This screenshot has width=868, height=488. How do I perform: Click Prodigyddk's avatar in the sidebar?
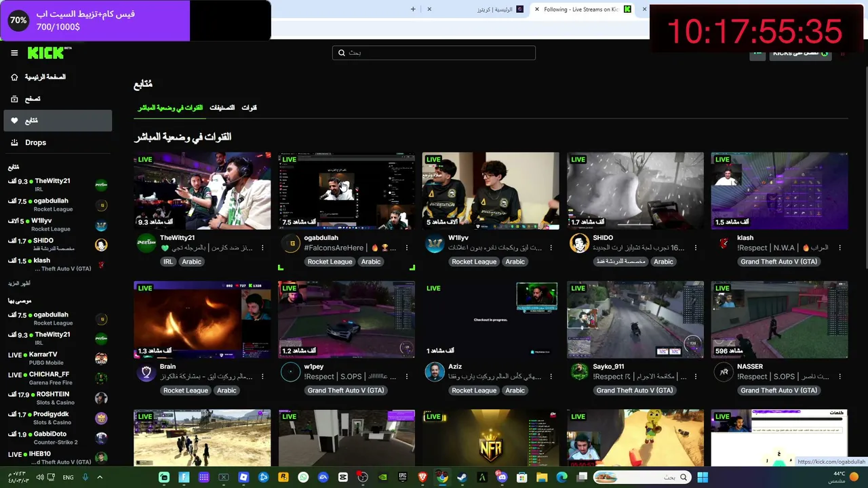pos(101,418)
